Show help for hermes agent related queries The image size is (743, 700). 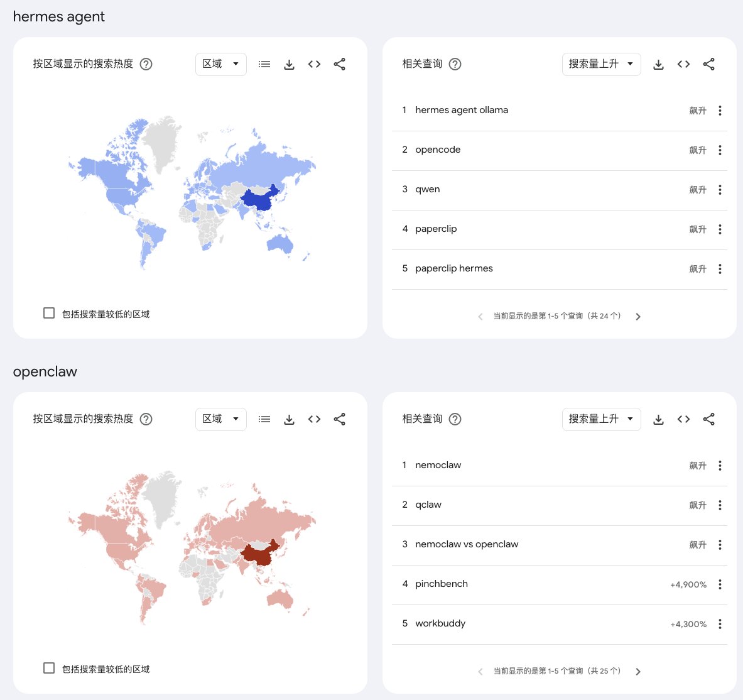coord(455,64)
